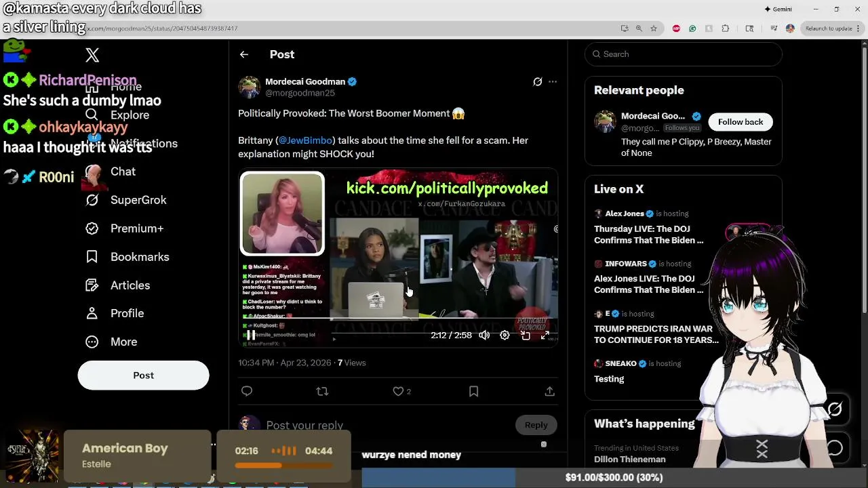Open Profile menu label
Viewport: 868px width, 488px height.
click(127, 313)
